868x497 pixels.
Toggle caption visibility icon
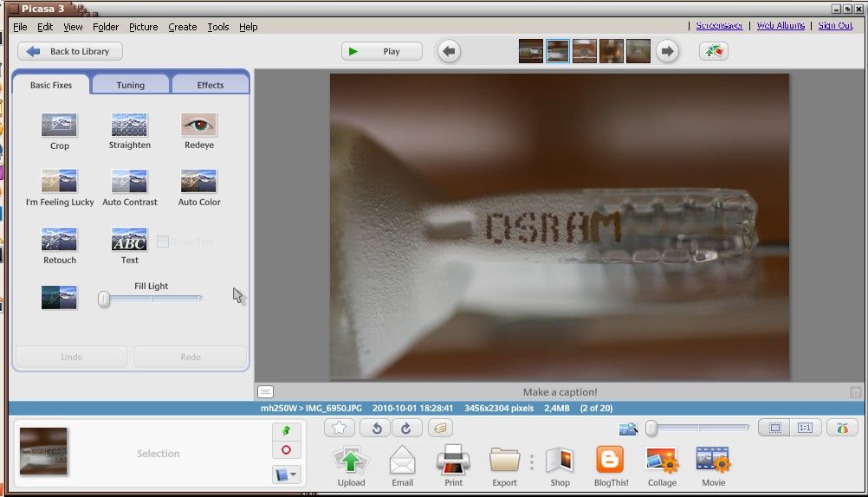265,392
